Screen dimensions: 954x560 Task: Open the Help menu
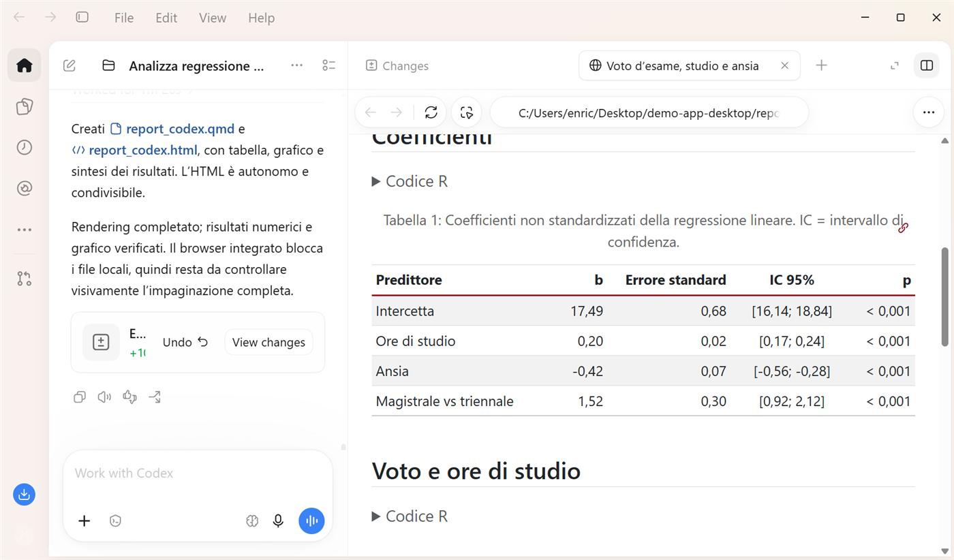(x=261, y=18)
